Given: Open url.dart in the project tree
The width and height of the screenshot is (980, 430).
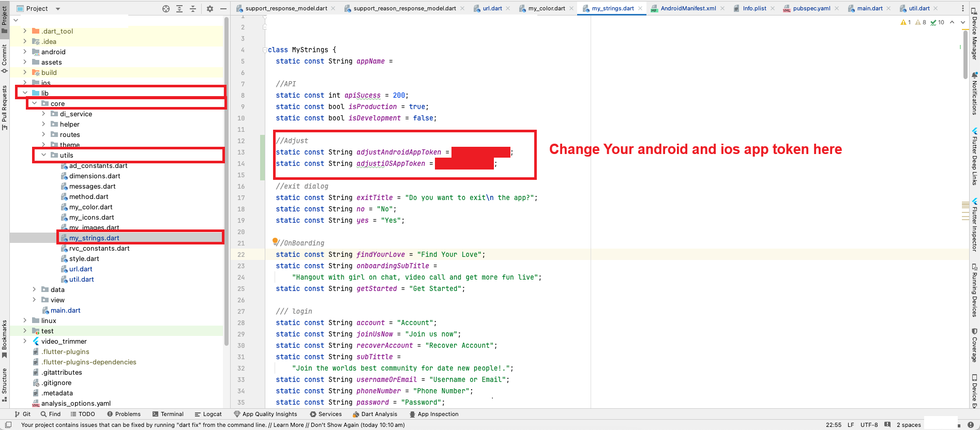Looking at the screenshot, I should tap(81, 269).
